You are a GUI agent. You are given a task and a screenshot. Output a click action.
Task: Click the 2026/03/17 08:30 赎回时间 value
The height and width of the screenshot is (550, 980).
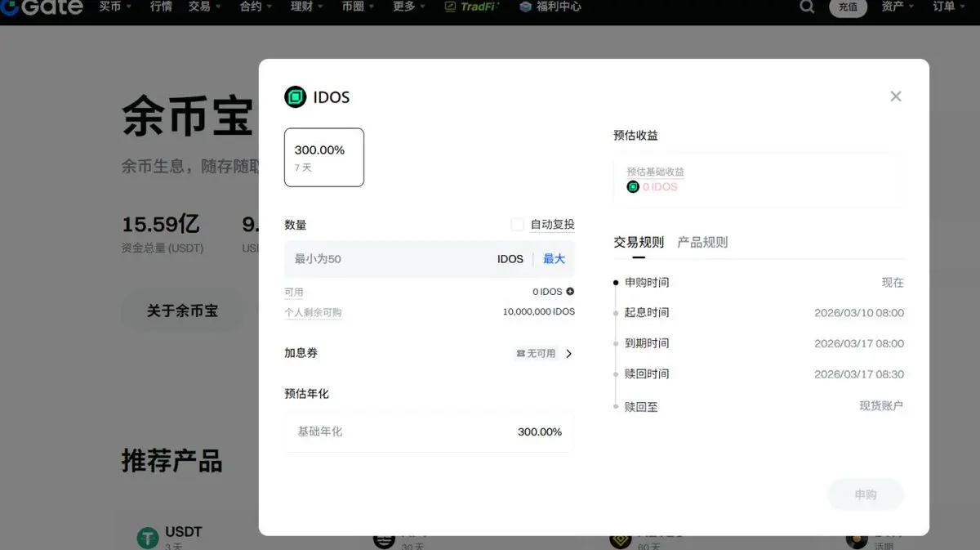point(859,374)
